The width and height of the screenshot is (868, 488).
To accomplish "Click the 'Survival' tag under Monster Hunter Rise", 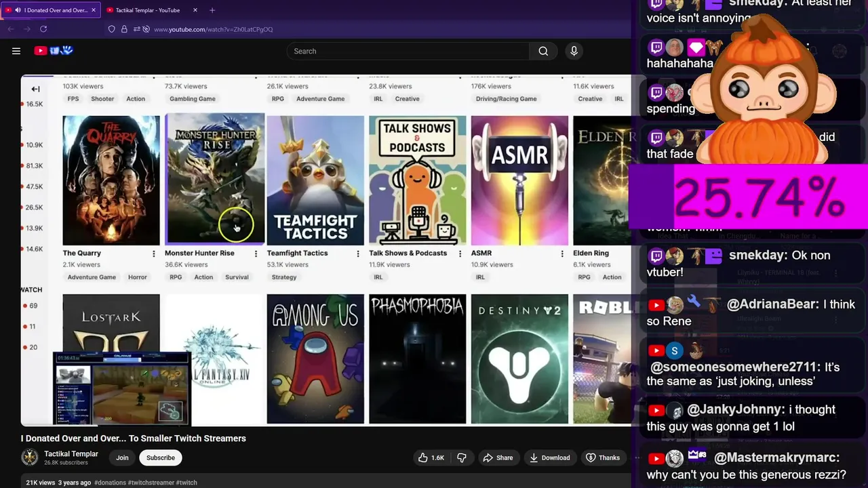I will click(237, 277).
